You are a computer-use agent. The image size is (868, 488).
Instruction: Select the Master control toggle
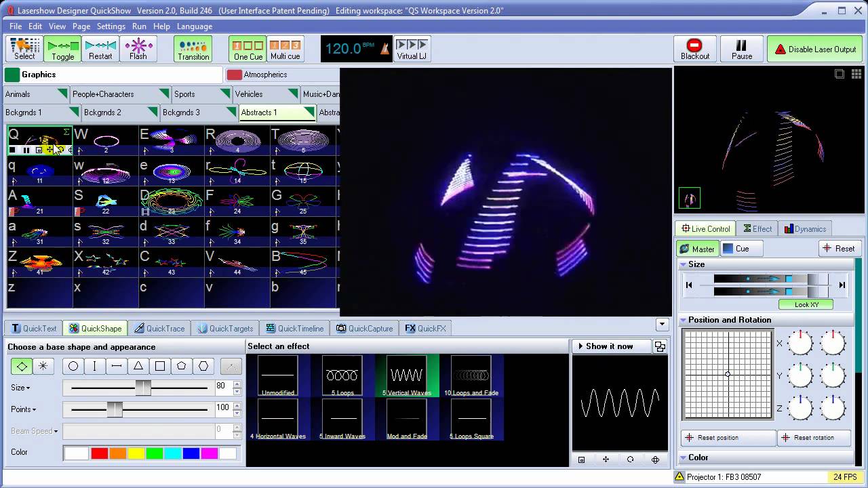coord(698,249)
